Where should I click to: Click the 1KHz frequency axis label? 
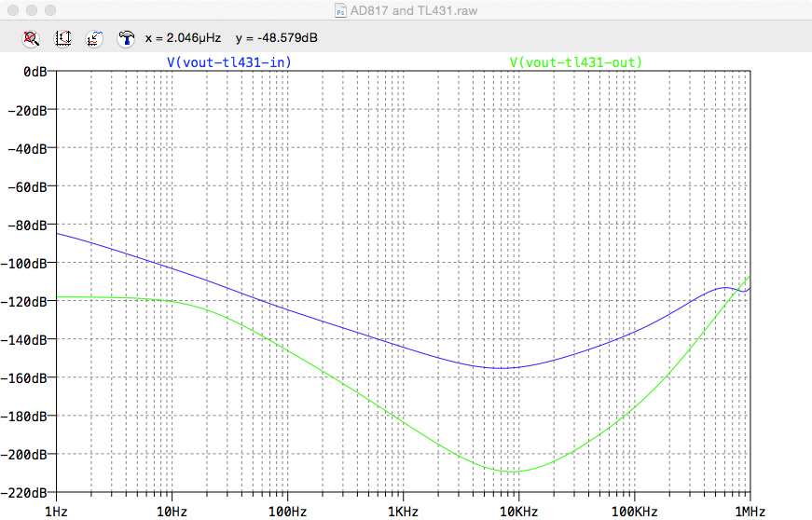click(x=403, y=512)
